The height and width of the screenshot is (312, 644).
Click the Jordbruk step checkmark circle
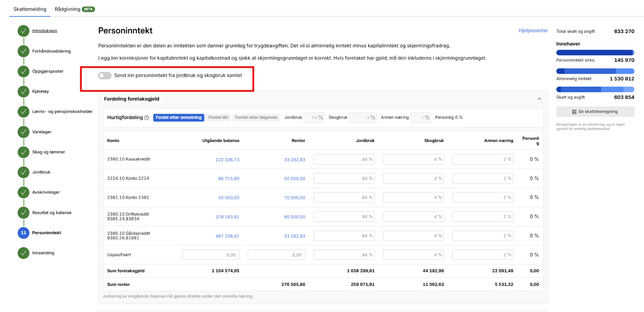coord(23,172)
